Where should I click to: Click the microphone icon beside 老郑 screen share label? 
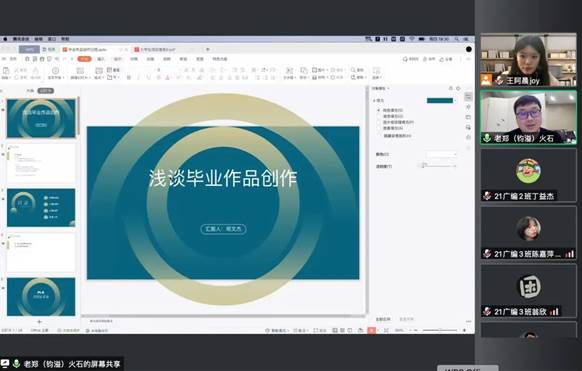tap(16, 363)
